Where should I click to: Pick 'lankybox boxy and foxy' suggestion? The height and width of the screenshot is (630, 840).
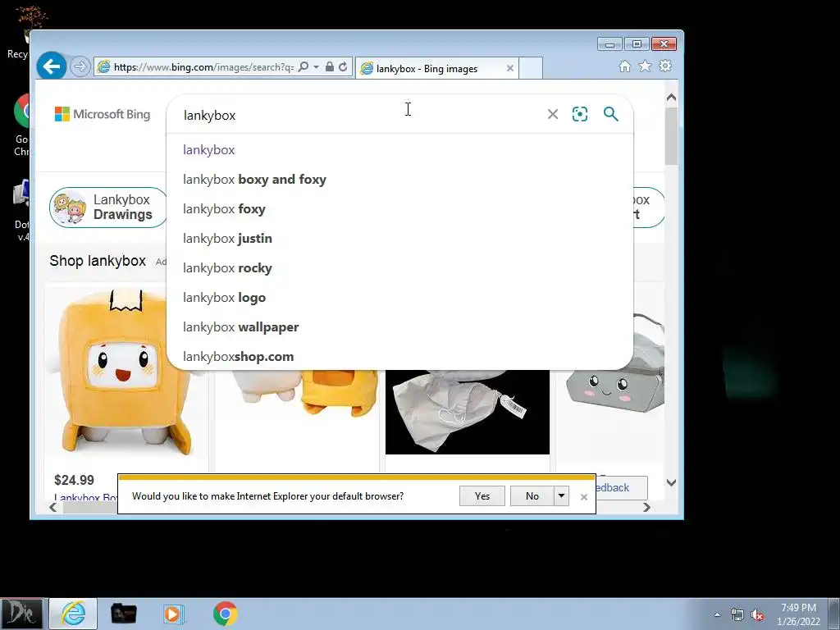[x=399, y=180]
